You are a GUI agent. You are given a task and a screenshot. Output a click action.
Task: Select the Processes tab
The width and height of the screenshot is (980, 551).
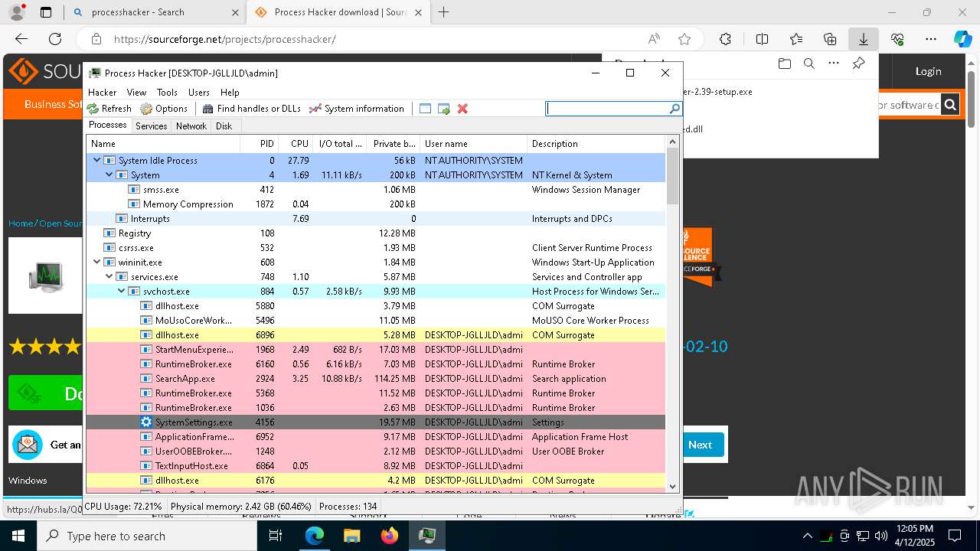[x=108, y=125]
